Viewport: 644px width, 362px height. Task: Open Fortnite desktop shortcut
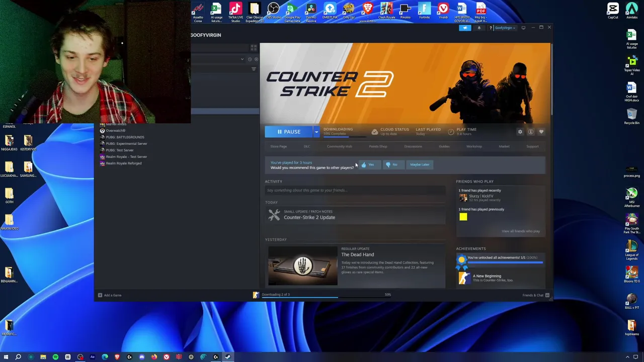tap(424, 11)
